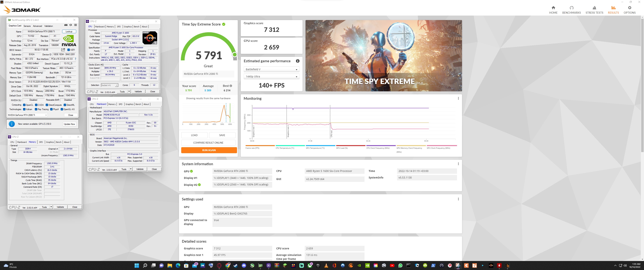This screenshot has height=270, width=644.
Task: Click the BIOS export share icon in GPU-Z
Action: pyautogui.click(x=63, y=49)
